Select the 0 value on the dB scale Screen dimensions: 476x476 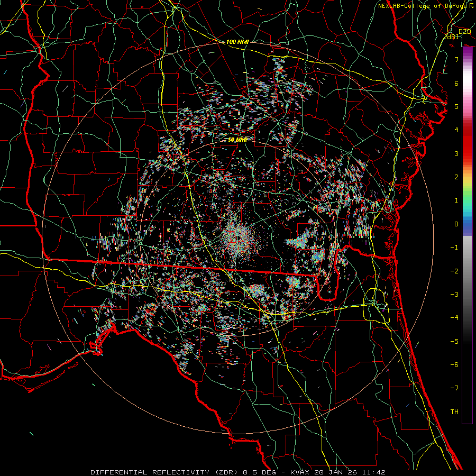coord(456,224)
